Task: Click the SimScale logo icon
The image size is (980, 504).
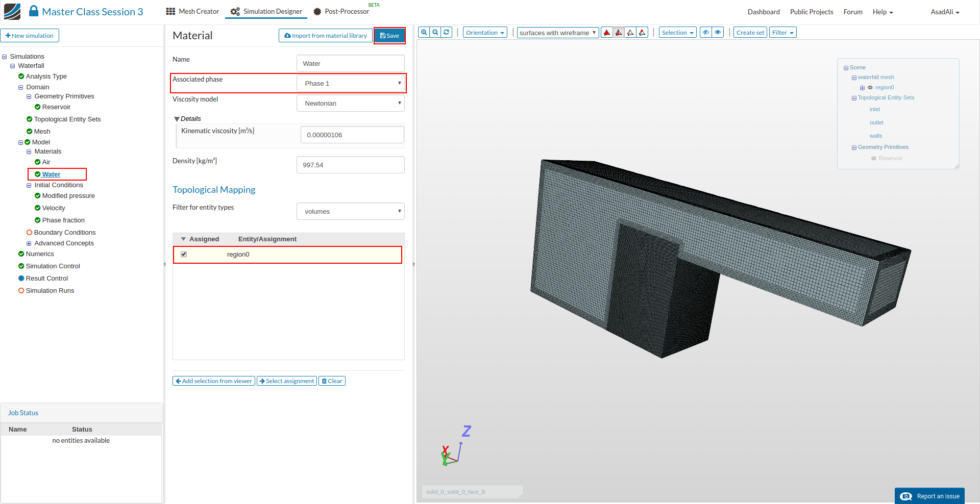Action: (12, 11)
